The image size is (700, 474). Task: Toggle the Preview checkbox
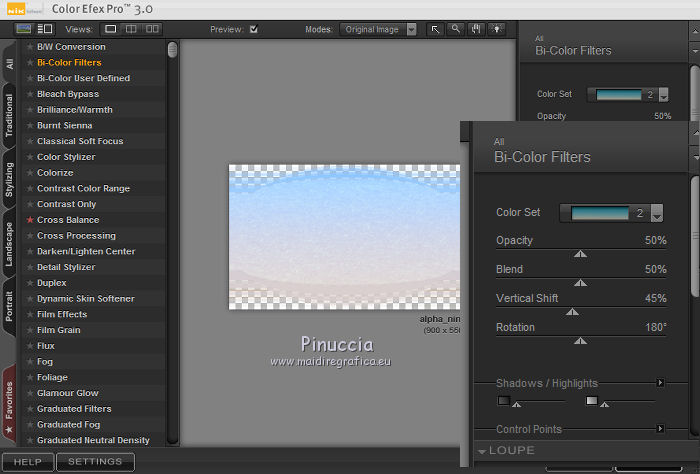[x=254, y=29]
